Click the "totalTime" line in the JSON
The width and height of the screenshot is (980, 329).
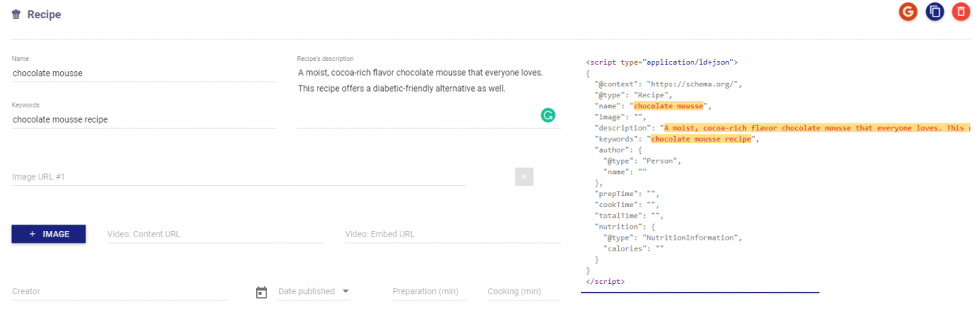point(629,215)
